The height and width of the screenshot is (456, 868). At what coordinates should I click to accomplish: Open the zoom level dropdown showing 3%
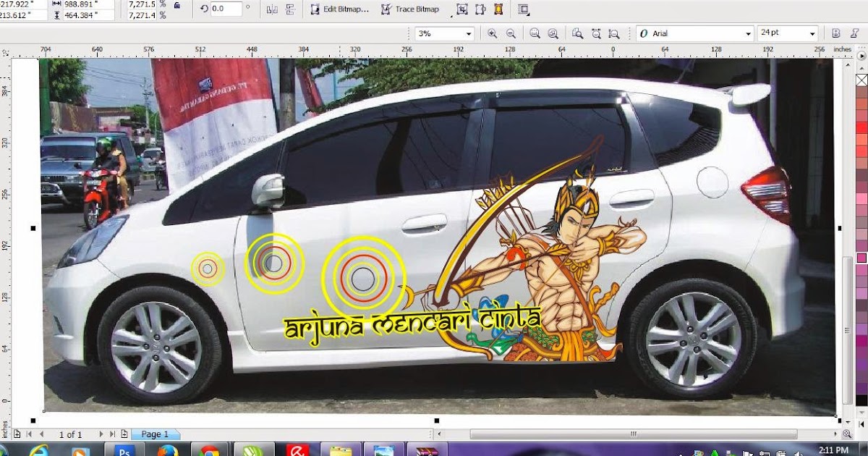[469, 33]
